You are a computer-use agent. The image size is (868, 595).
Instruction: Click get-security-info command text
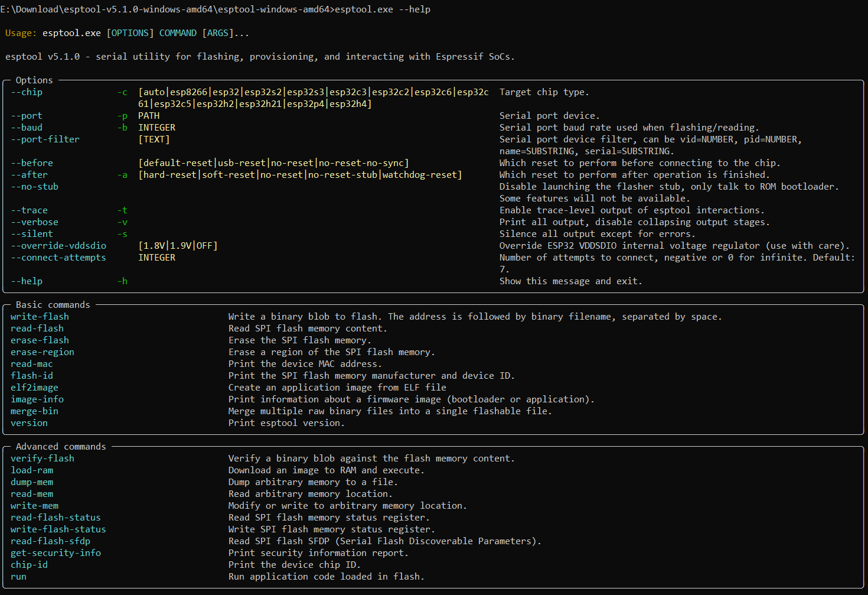56,553
